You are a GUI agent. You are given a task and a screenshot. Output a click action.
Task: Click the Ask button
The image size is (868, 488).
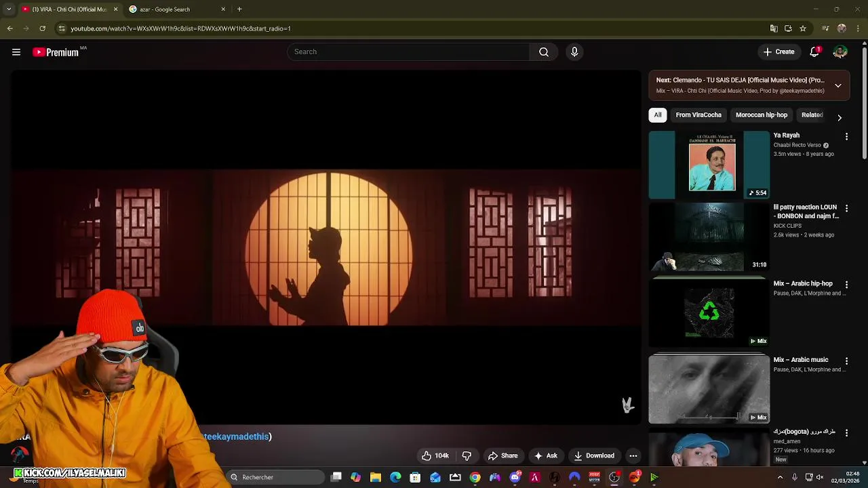click(546, 456)
